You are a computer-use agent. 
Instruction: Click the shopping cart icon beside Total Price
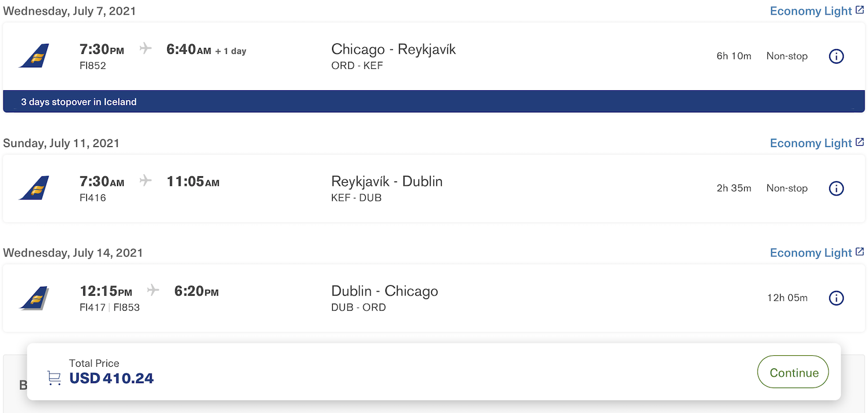click(54, 377)
